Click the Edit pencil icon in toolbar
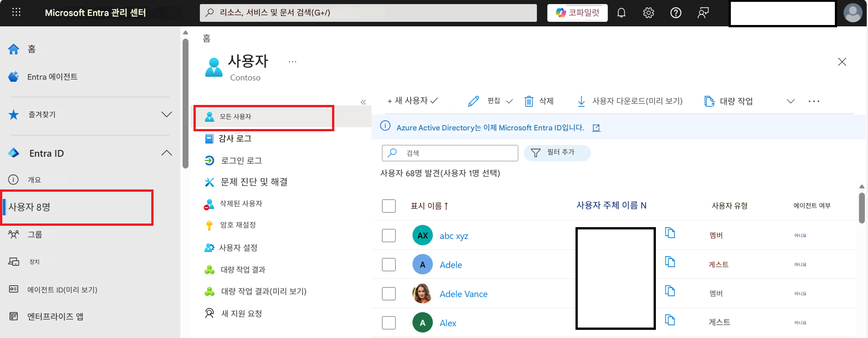The width and height of the screenshot is (868, 338). pyautogui.click(x=473, y=101)
